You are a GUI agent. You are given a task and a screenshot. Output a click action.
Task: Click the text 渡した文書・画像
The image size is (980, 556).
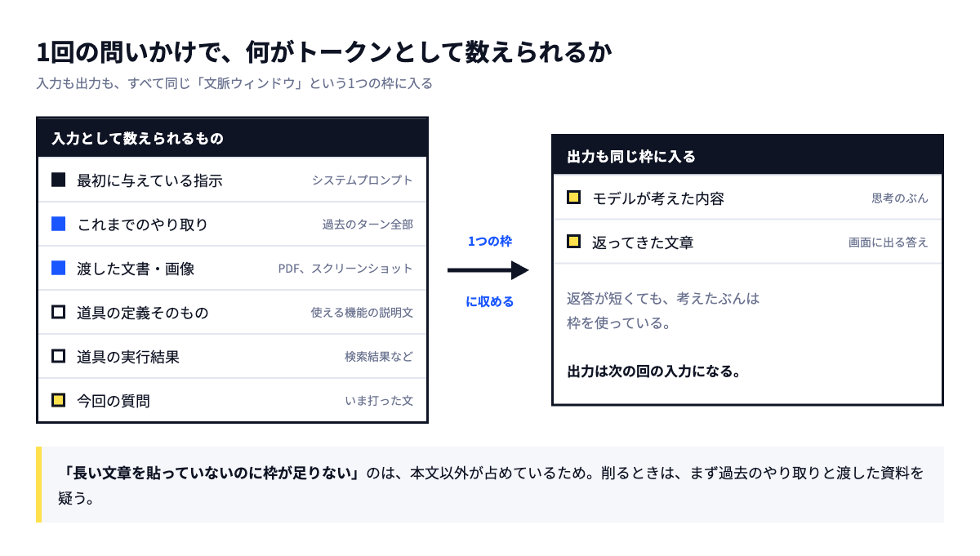(136, 269)
